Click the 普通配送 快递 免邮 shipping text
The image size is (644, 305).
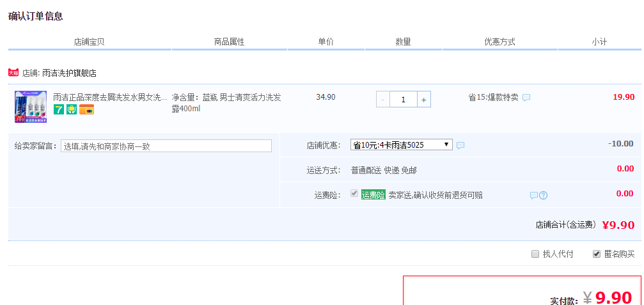click(x=384, y=171)
